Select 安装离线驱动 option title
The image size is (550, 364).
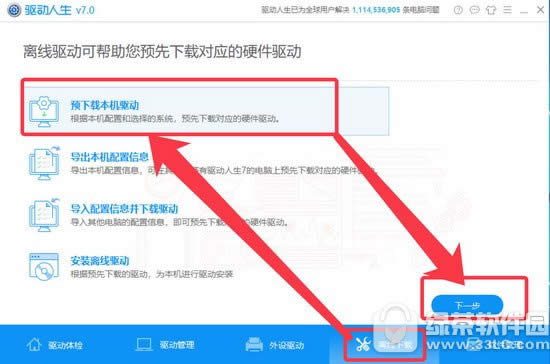tap(100, 261)
